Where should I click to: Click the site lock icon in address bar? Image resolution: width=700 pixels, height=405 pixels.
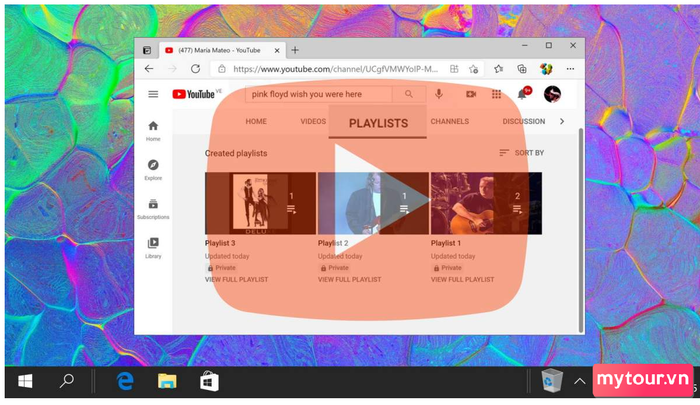pos(221,69)
